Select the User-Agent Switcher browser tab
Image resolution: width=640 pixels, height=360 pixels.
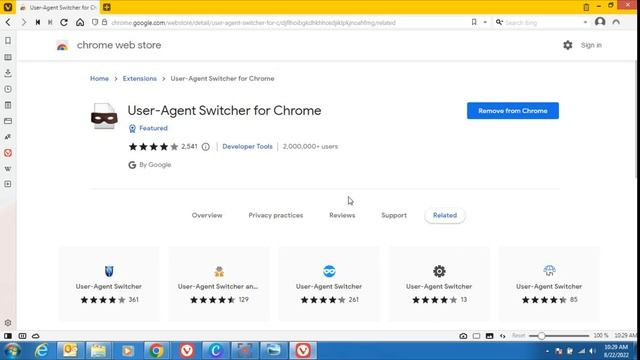[x=58, y=7]
